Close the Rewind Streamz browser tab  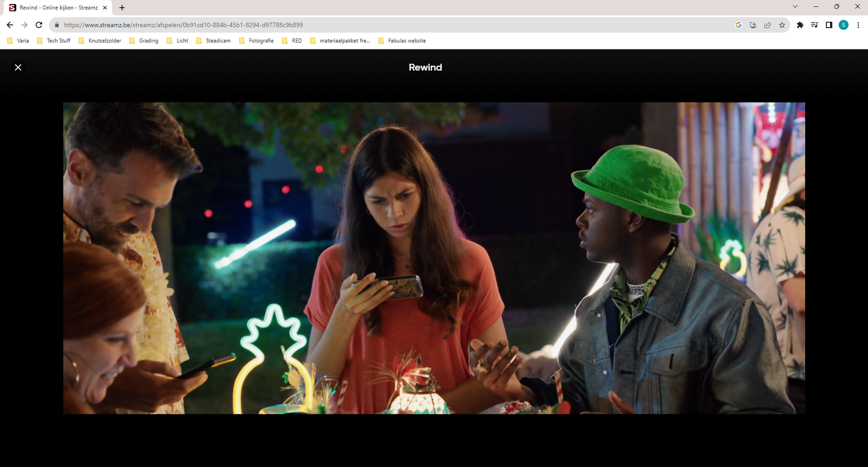coord(105,8)
